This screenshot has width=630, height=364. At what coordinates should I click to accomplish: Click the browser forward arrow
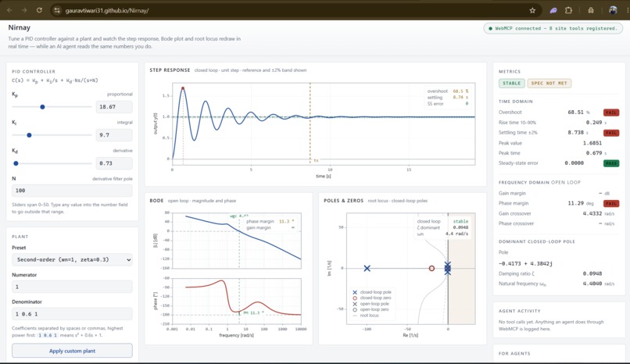pyautogui.click(x=24, y=10)
